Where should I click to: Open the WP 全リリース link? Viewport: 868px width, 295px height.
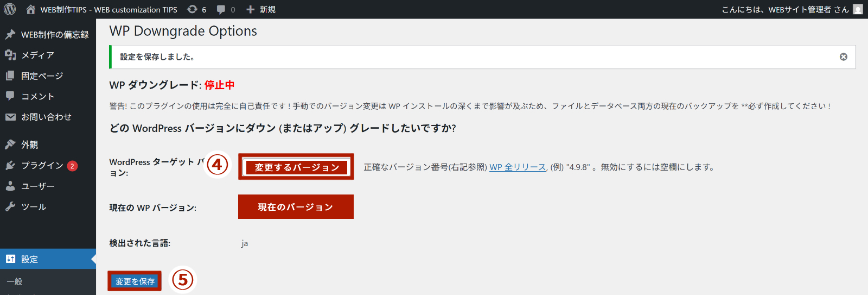[518, 167]
